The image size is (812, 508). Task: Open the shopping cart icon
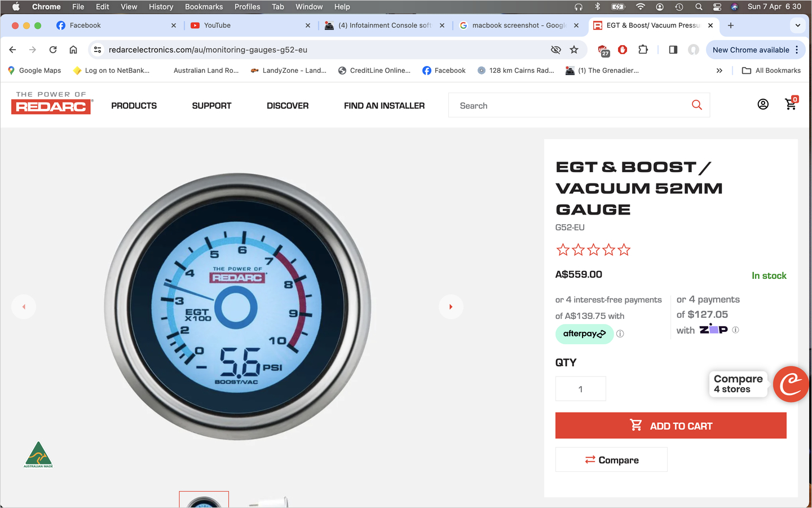pyautogui.click(x=791, y=103)
